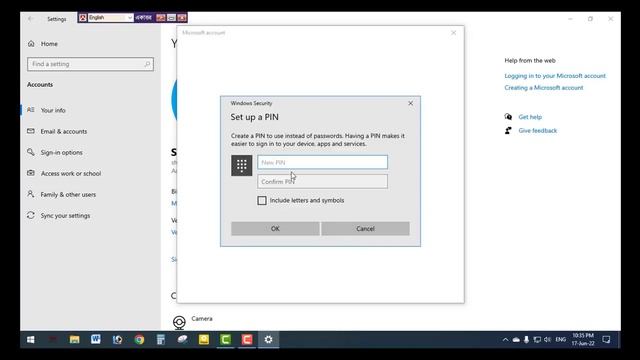
Task: Open Your info in Accounts sidebar
Action: (x=53, y=110)
